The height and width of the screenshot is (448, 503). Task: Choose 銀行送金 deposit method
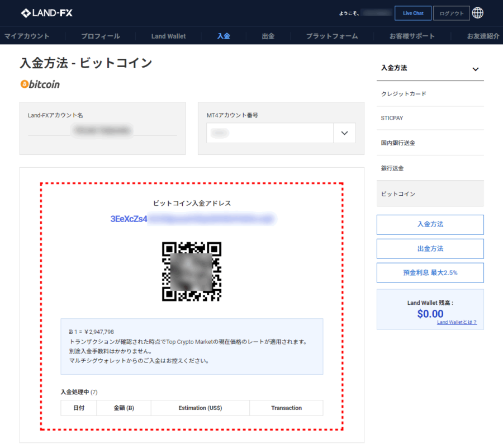coord(430,168)
